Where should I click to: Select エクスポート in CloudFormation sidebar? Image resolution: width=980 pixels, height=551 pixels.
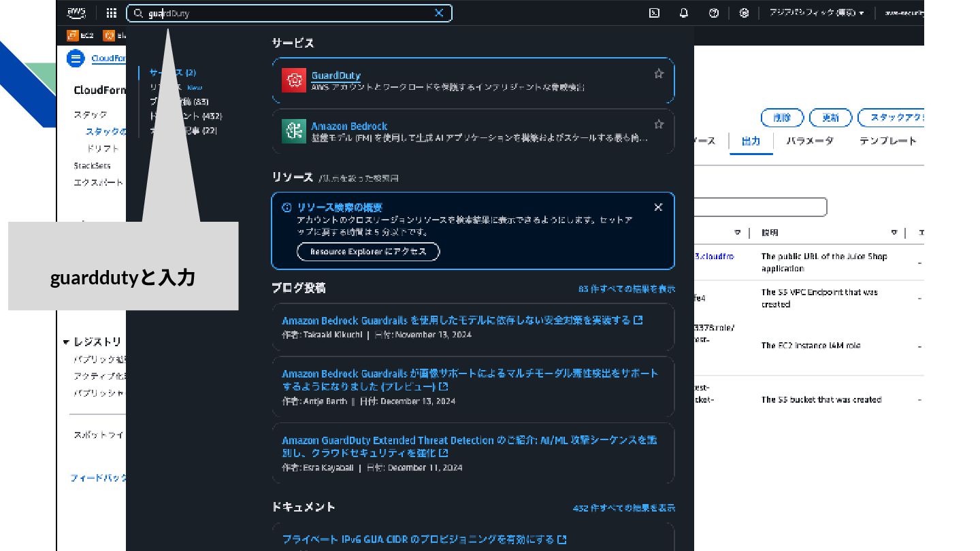pyautogui.click(x=99, y=182)
